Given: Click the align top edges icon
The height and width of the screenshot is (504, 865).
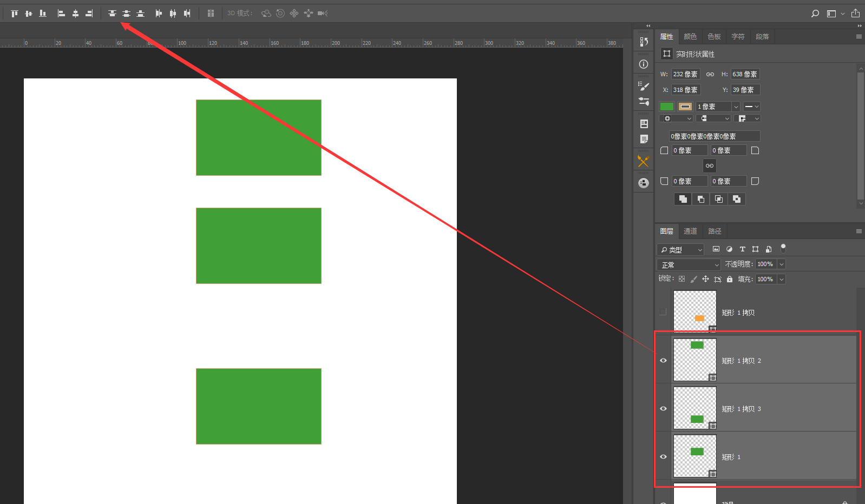Looking at the screenshot, I should click(x=15, y=14).
